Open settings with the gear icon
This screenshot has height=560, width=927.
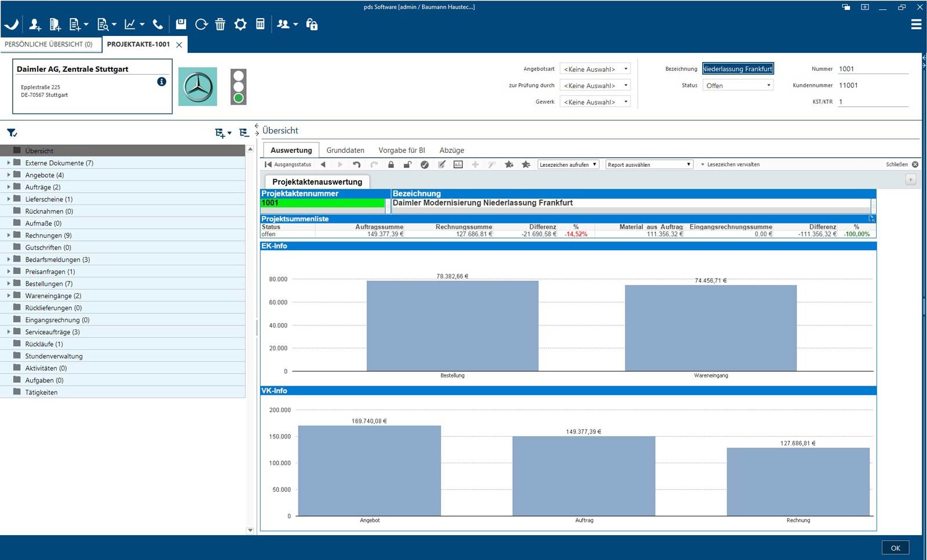(240, 24)
